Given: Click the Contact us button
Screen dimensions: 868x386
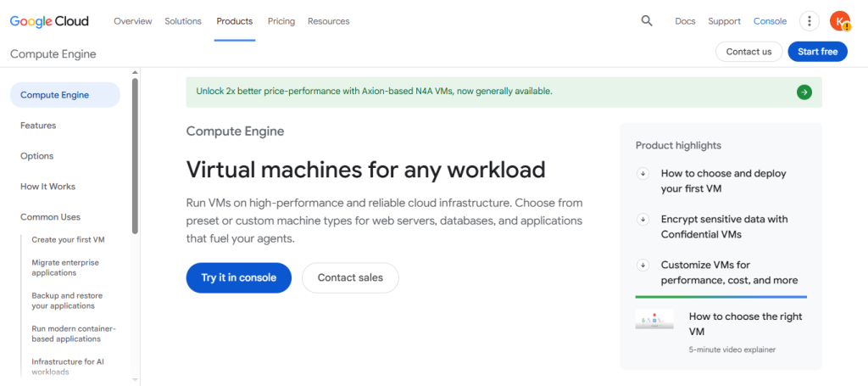Looking at the screenshot, I should click(x=749, y=52).
